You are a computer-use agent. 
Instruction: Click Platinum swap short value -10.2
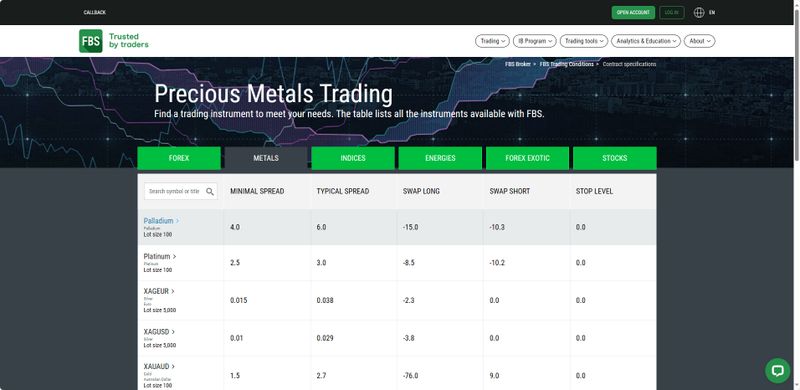497,263
